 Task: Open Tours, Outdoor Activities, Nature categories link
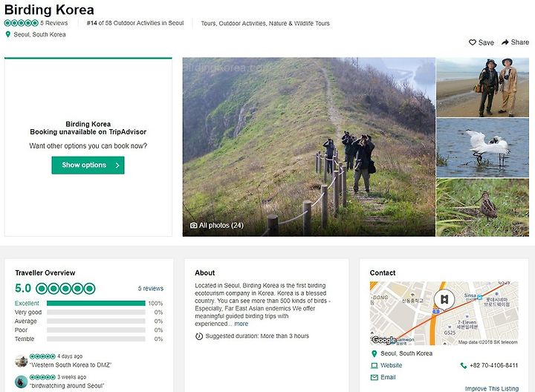(265, 23)
